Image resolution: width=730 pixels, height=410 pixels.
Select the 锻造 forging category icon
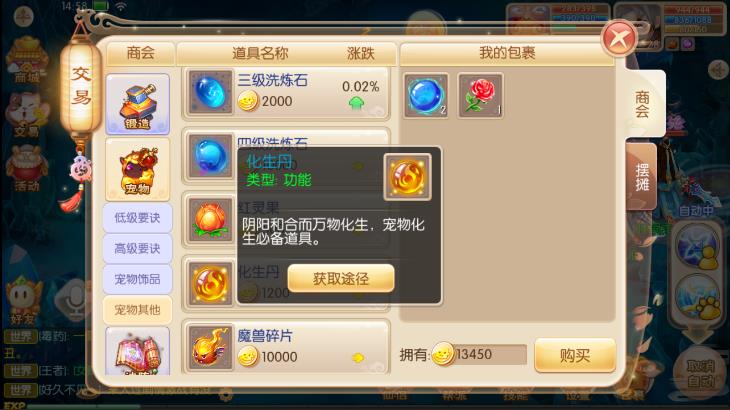[138, 104]
